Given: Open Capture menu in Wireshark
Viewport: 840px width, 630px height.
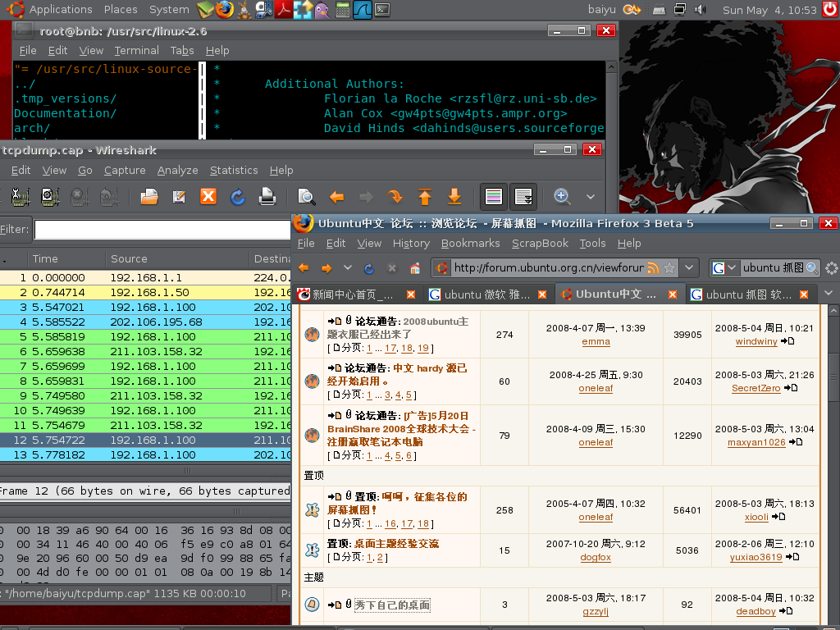Looking at the screenshot, I should click(x=125, y=171).
